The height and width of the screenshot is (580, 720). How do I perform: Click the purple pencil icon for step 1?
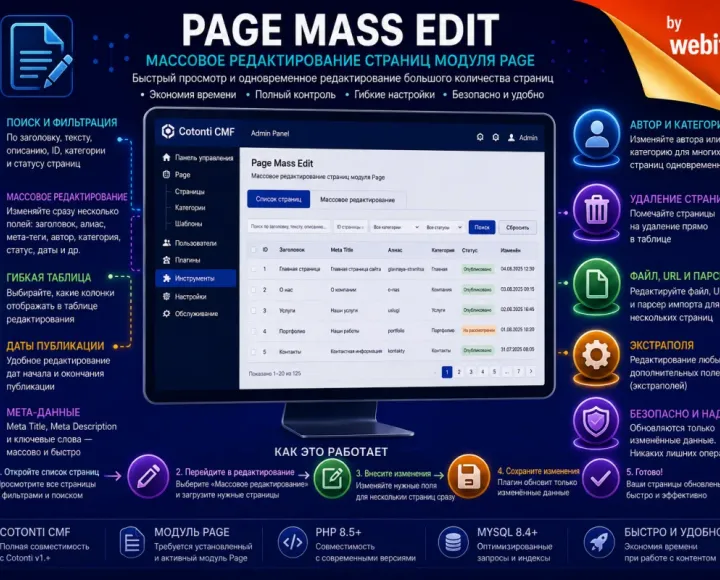[x=148, y=476]
